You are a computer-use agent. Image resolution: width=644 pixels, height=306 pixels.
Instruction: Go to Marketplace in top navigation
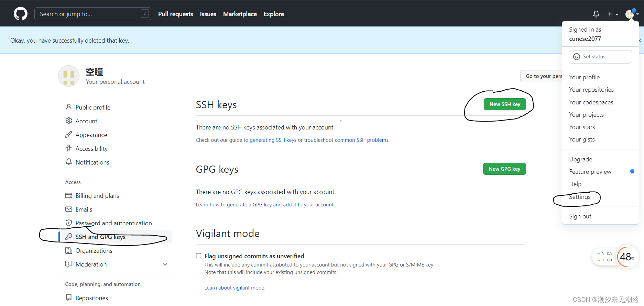click(240, 14)
